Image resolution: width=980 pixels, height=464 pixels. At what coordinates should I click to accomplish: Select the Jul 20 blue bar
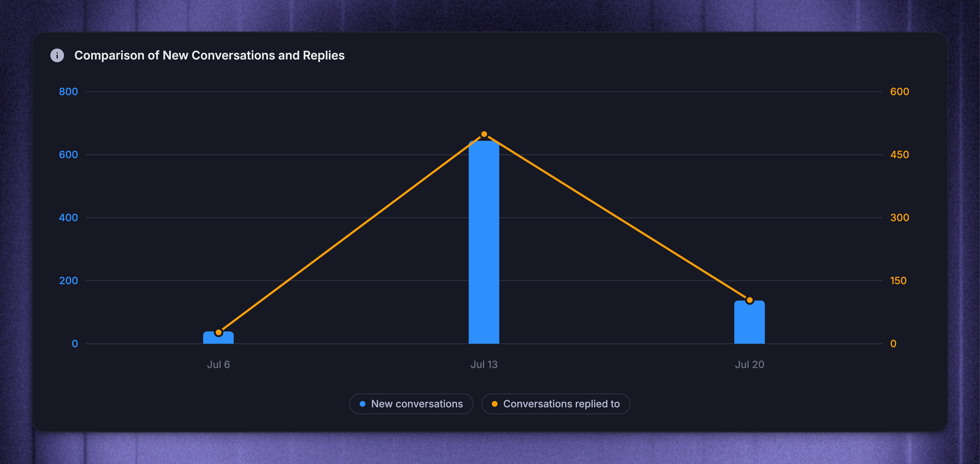749,322
